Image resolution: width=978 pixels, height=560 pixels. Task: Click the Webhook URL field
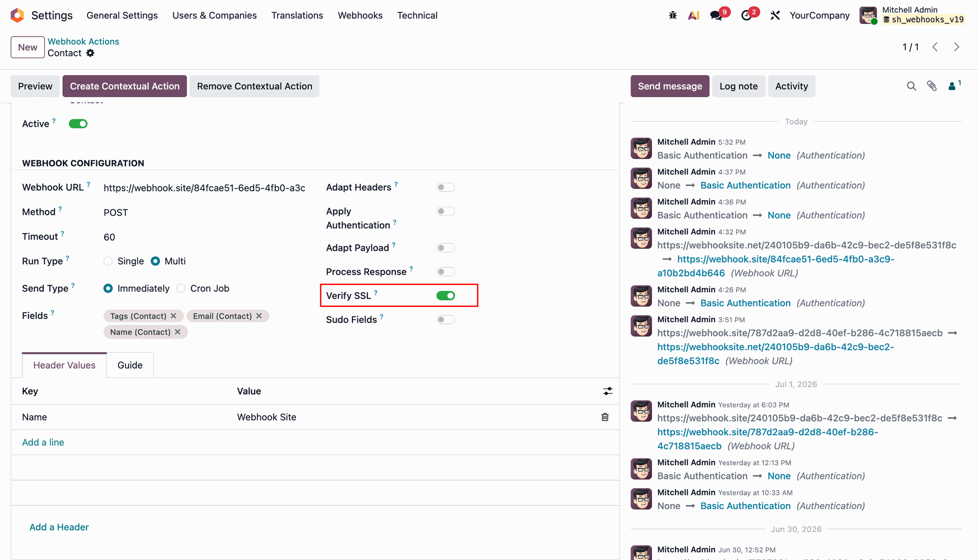(204, 188)
